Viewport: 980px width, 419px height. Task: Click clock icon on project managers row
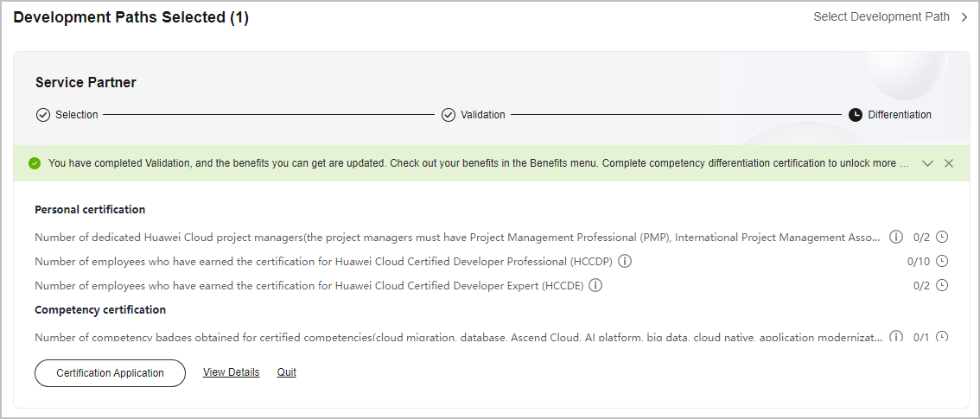pos(942,238)
